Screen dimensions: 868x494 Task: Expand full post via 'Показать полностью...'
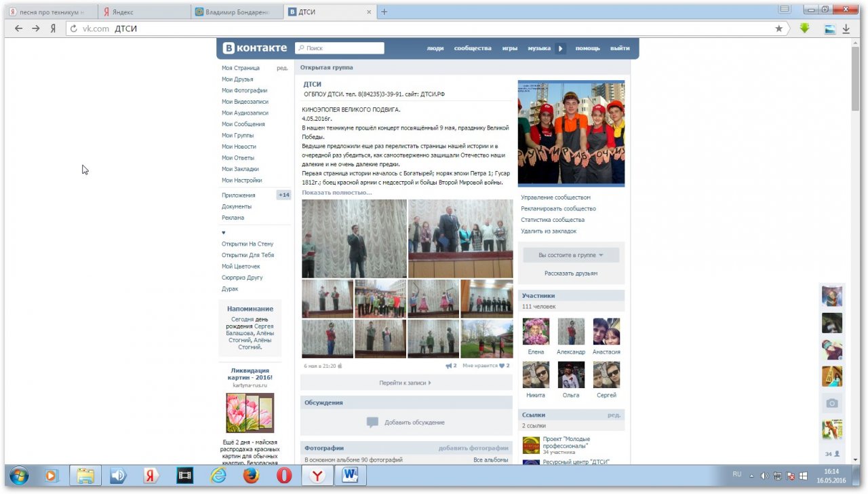pyautogui.click(x=337, y=193)
